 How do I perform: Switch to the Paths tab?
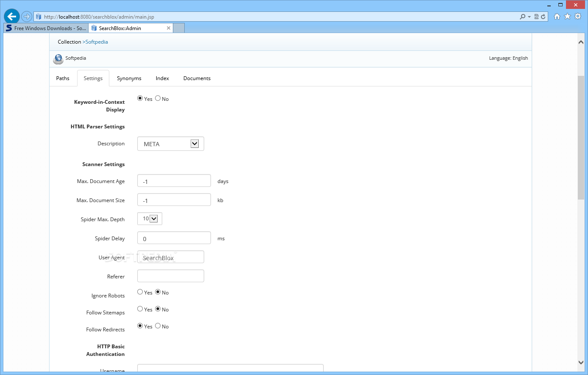[63, 78]
